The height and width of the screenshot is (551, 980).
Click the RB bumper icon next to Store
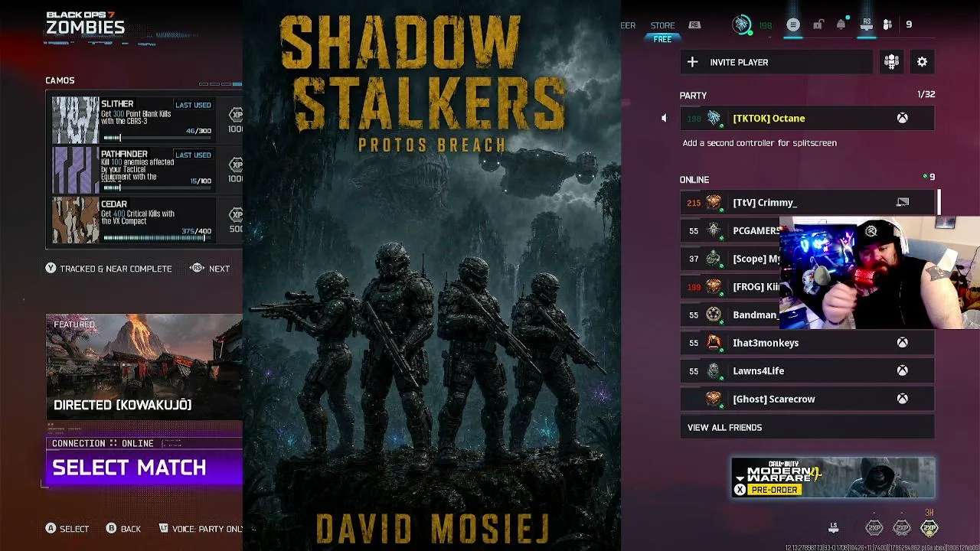click(x=694, y=25)
